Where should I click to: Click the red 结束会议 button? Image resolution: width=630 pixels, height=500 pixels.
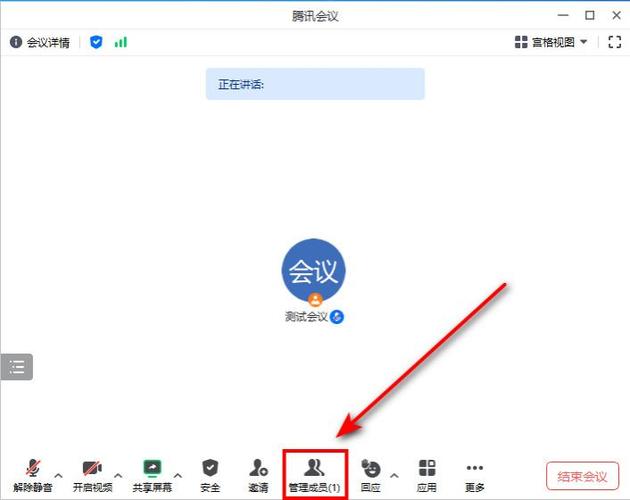tap(582, 476)
